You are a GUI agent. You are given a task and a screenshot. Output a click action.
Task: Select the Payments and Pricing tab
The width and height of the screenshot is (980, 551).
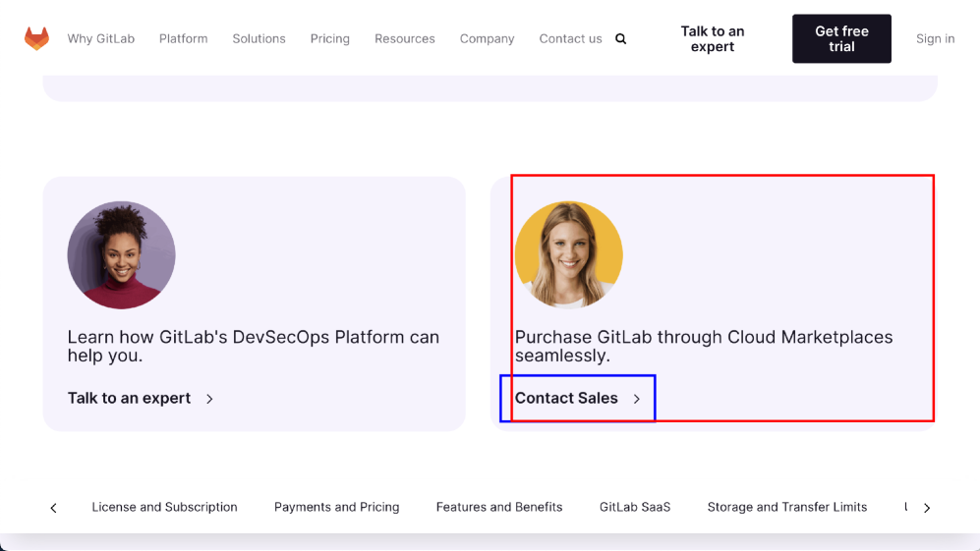tap(336, 507)
